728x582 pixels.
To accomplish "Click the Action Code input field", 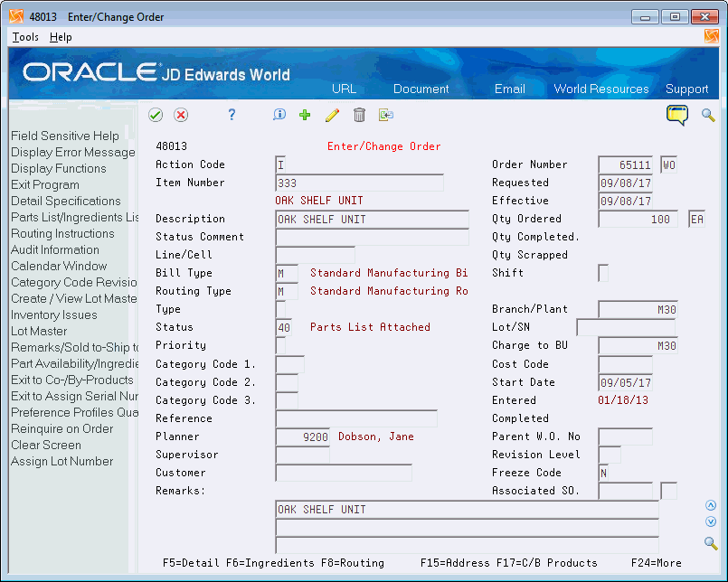I will coord(280,164).
